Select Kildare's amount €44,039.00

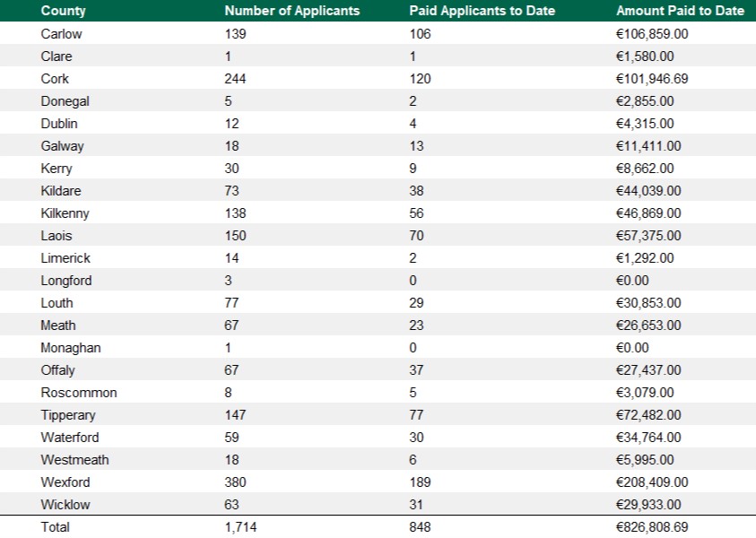tap(647, 191)
